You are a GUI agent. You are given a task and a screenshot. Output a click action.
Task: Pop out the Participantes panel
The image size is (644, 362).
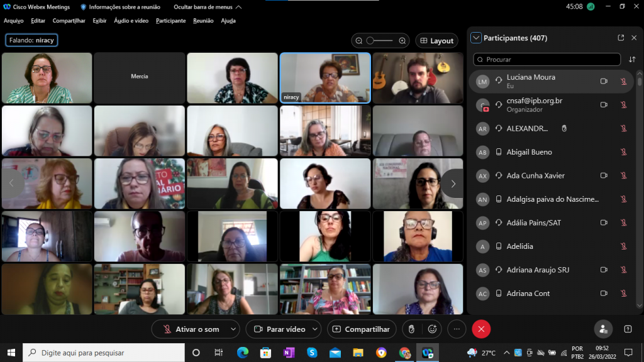[x=621, y=38]
